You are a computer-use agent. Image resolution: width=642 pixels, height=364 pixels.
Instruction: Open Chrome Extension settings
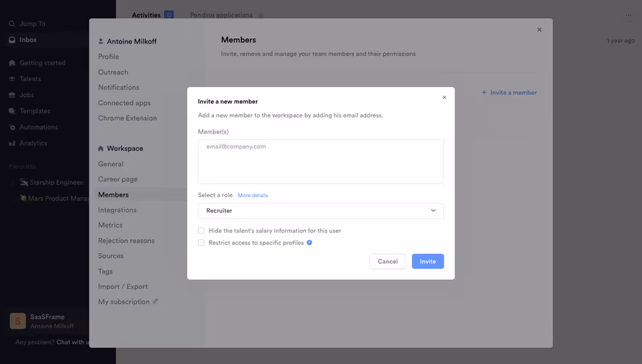coord(128,118)
